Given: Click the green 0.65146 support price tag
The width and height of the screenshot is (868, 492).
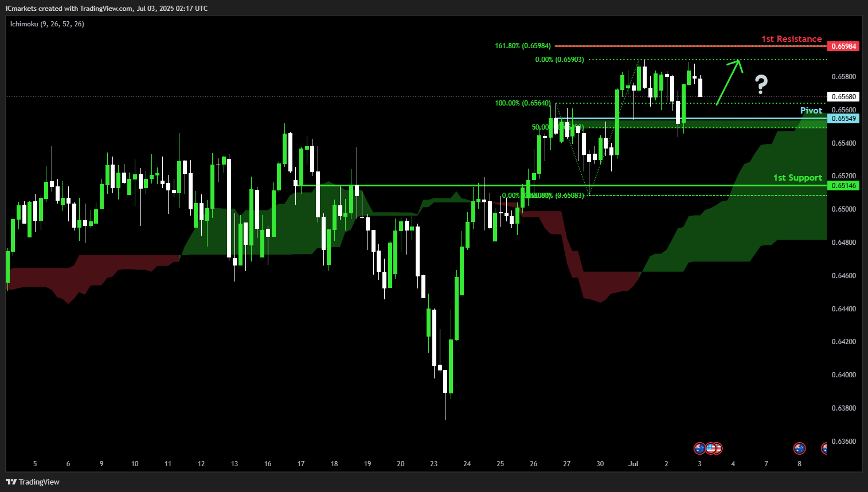Looking at the screenshot, I should click(x=844, y=186).
